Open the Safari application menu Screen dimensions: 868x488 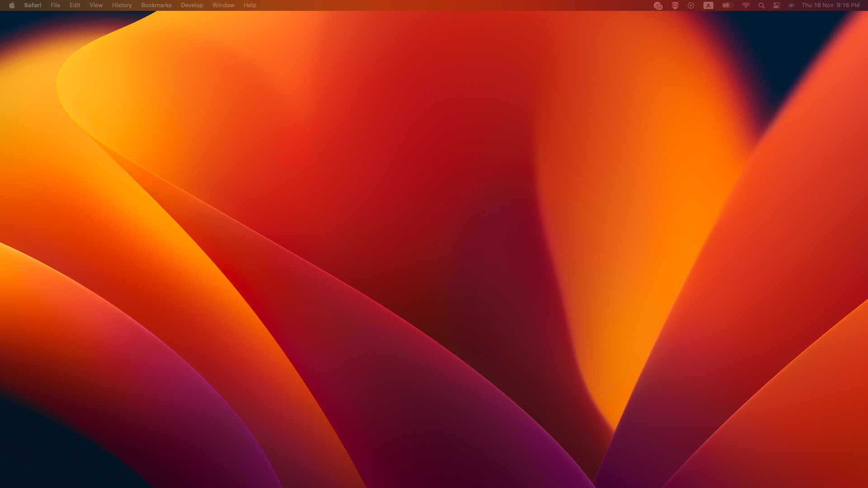pos(33,5)
